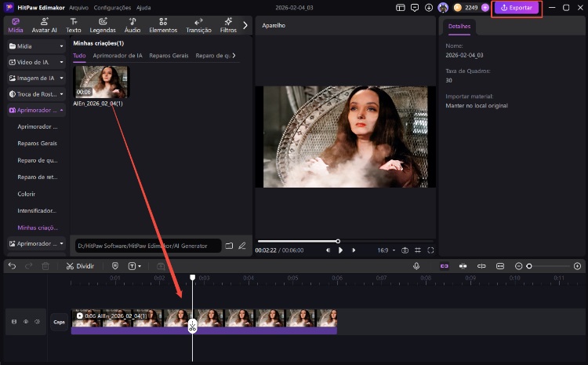This screenshot has height=365, width=588.
Task: Take a snapshot with the camera icon
Action: click(405, 250)
